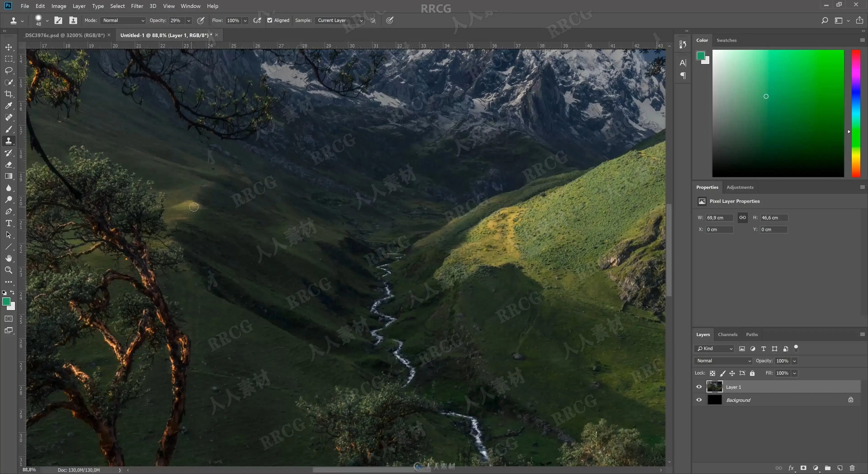The width and height of the screenshot is (868, 474).
Task: Select the Lasso tool
Action: tap(9, 71)
